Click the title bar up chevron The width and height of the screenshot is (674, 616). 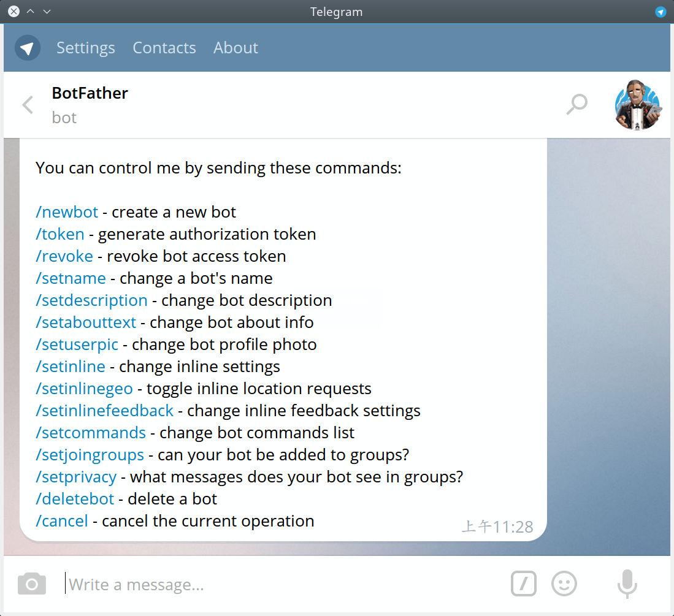click(x=31, y=12)
